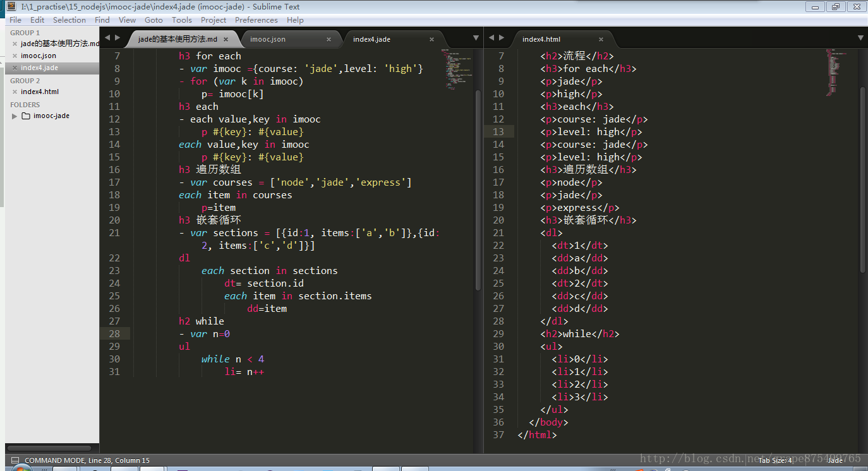868x471 pixels.
Task: Click line number 13 in html gutter
Action: [x=498, y=132]
